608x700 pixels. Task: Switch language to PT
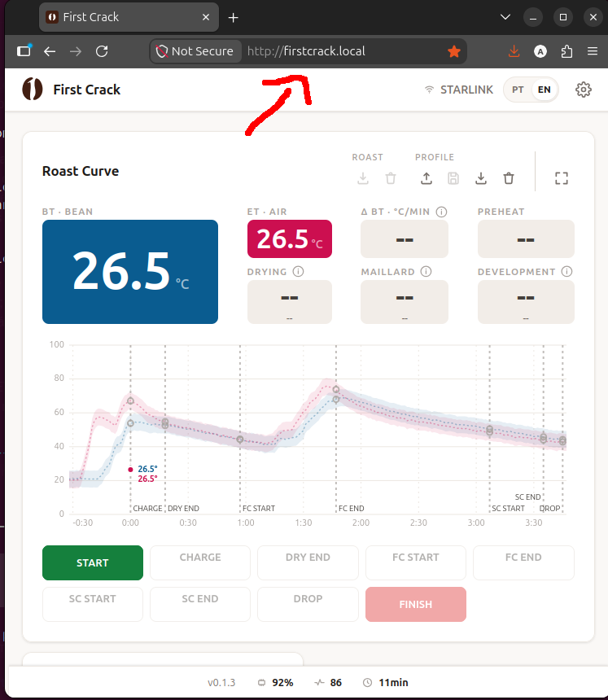(x=518, y=90)
